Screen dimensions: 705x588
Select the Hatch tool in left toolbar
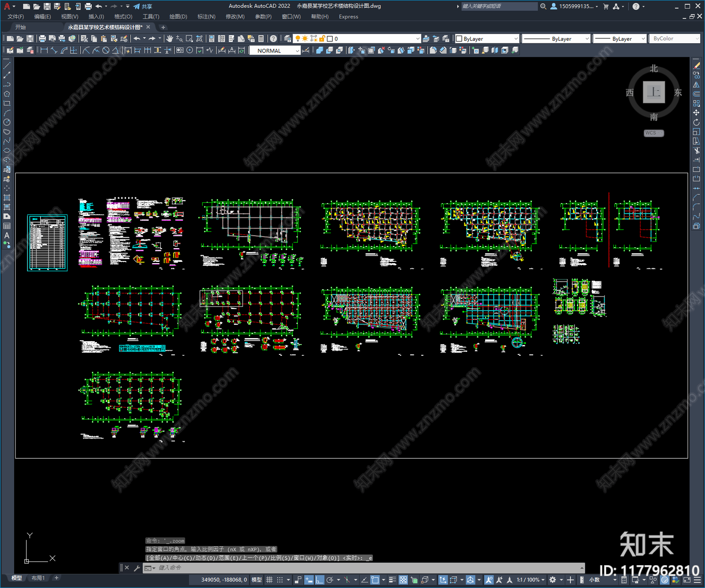(7, 198)
